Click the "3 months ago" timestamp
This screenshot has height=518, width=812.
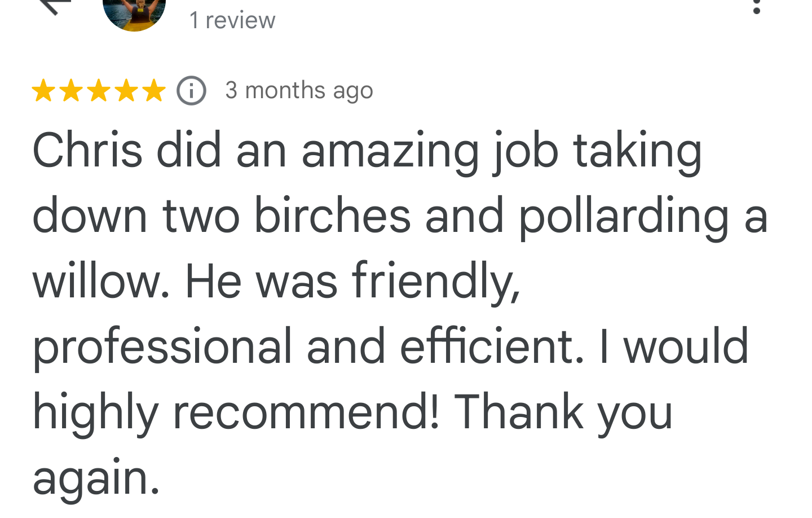click(299, 91)
